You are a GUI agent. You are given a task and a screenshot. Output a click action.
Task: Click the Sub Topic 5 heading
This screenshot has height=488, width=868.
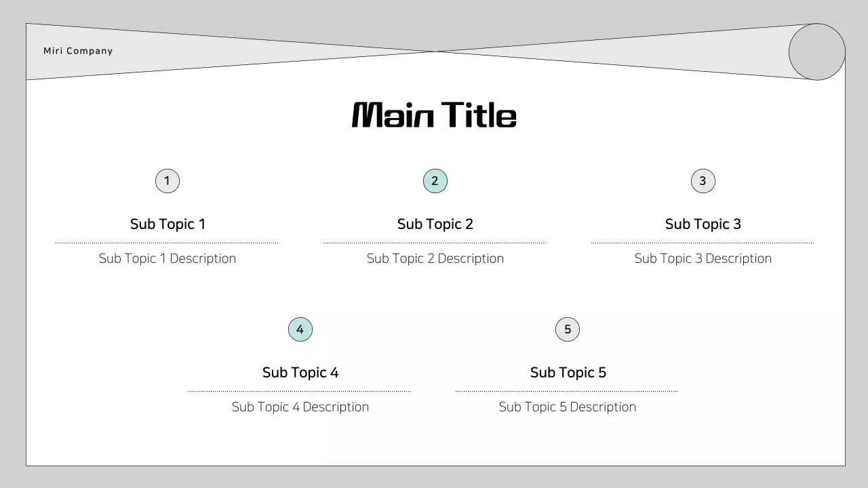[x=568, y=373]
